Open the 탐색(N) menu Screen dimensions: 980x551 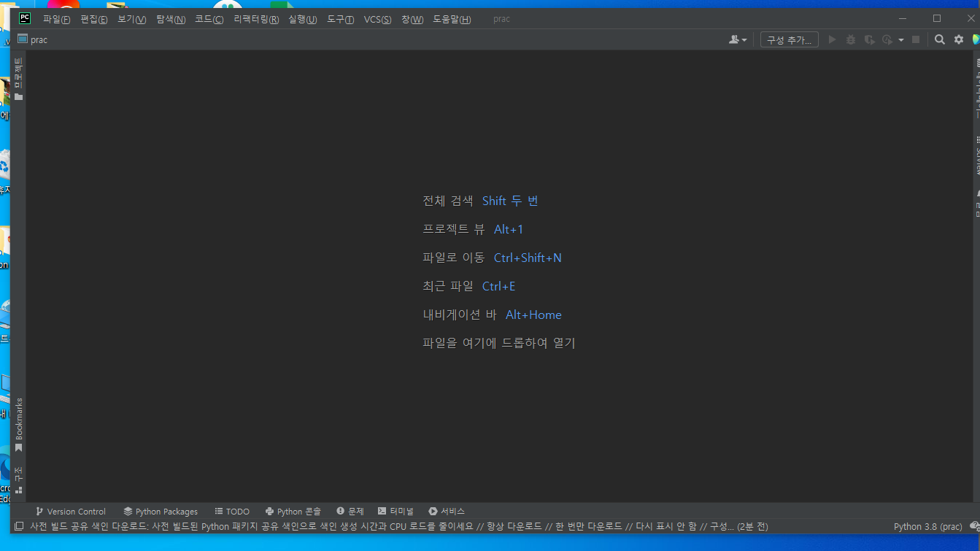tap(171, 19)
